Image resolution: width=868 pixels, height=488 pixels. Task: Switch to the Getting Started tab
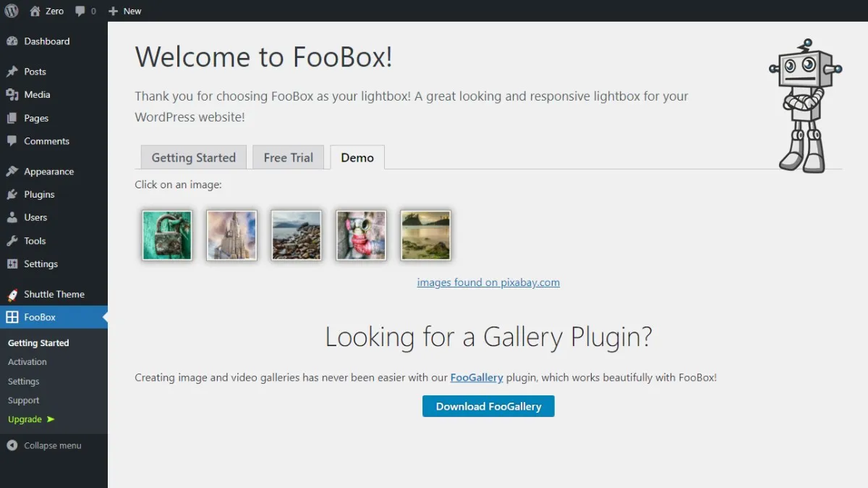(193, 158)
